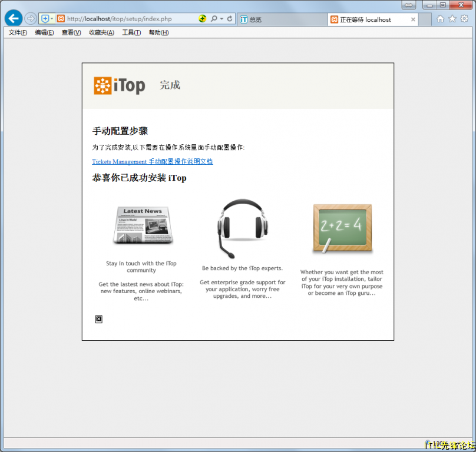Switch to the 总览 tab
This screenshot has width=476, height=452.
click(282, 20)
